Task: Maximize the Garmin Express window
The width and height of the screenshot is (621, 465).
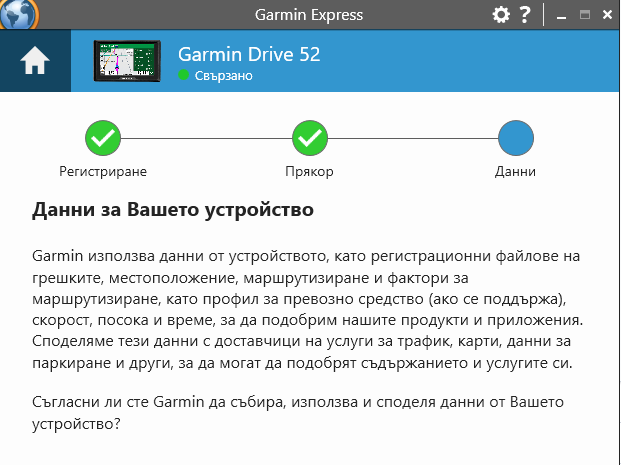Action: click(x=585, y=15)
